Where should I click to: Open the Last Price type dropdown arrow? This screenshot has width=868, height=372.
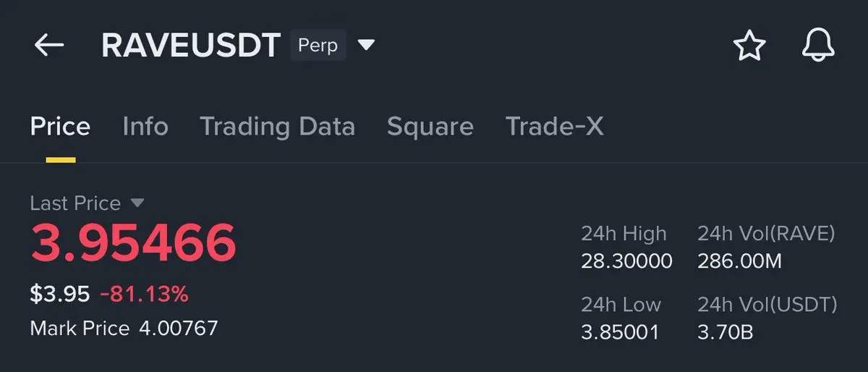click(x=137, y=203)
